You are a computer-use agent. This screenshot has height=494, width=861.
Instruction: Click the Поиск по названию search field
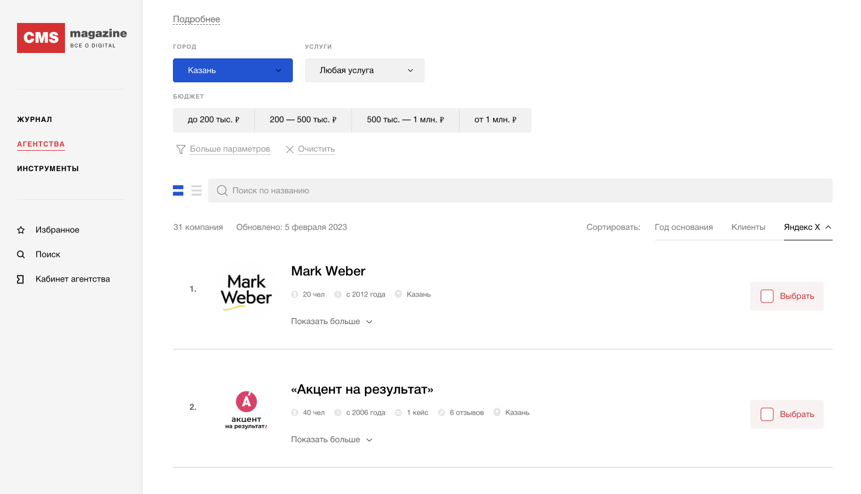pos(520,190)
